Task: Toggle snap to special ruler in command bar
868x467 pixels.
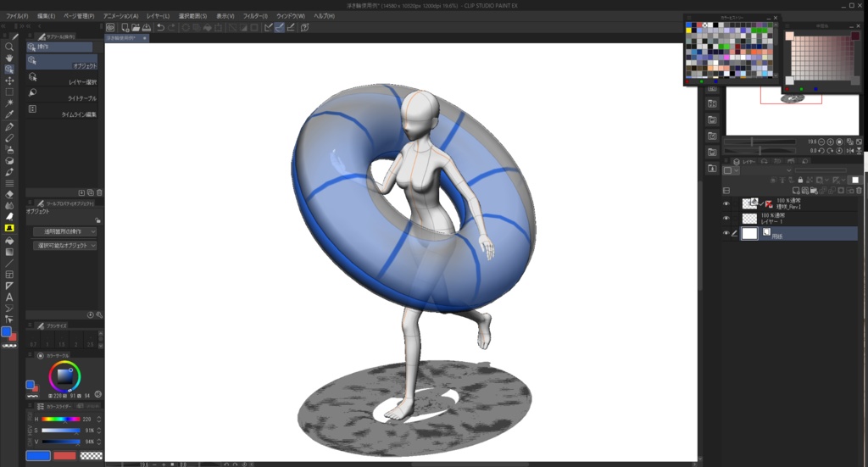Action: [x=280, y=27]
